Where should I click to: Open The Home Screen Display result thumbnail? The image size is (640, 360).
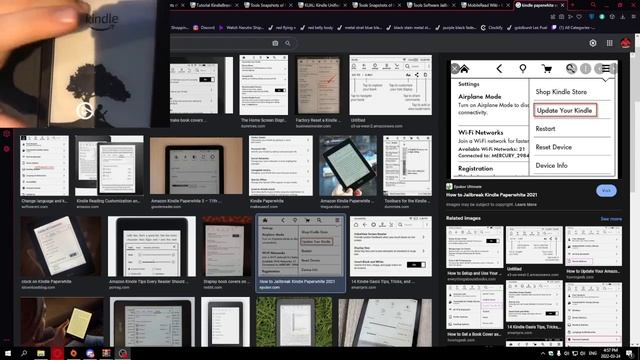click(263, 85)
